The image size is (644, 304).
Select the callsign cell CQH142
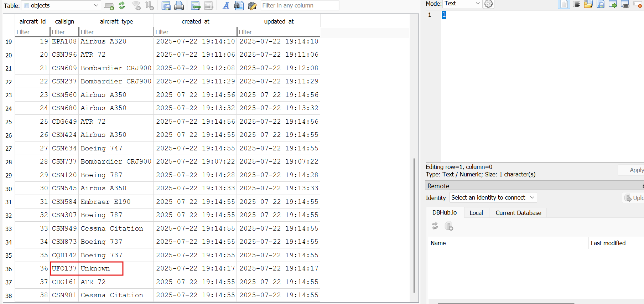[64, 255]
